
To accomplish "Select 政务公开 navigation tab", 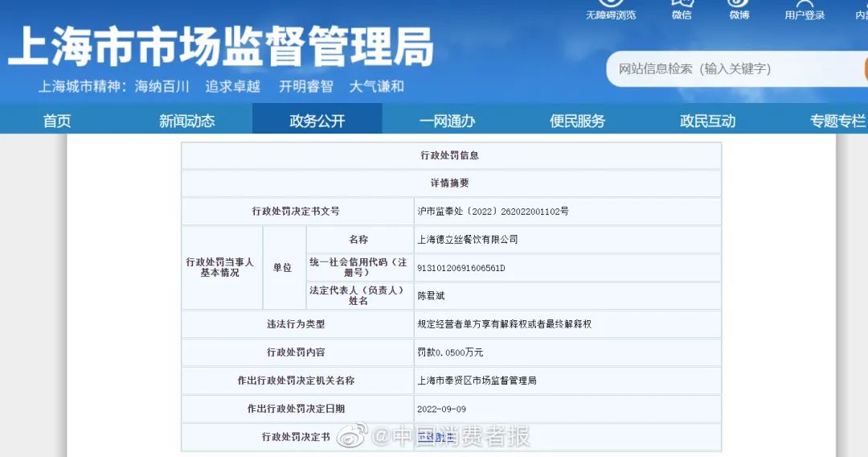I will point(317,118).
